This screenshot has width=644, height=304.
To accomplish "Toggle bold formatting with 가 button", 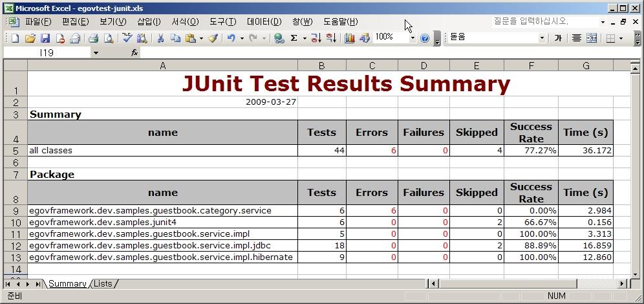I will click(557, 38).
